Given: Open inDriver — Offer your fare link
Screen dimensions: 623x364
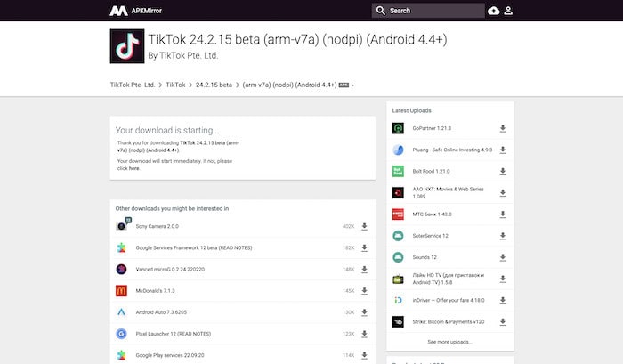Looking at the screenshot, I should (449, 300).
